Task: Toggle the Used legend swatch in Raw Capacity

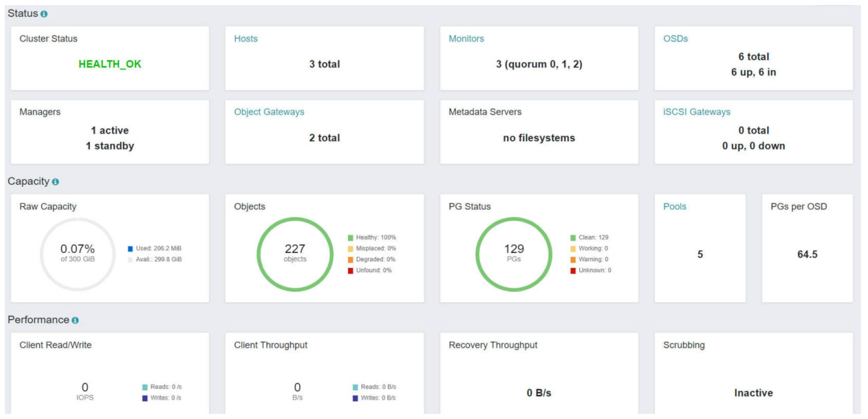Action: [130, 249]
